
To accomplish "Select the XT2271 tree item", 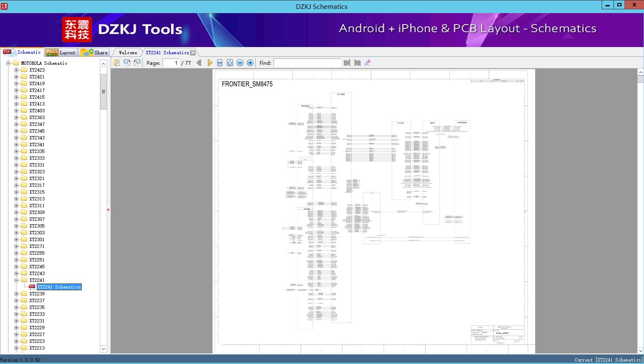I will [37, 246].
